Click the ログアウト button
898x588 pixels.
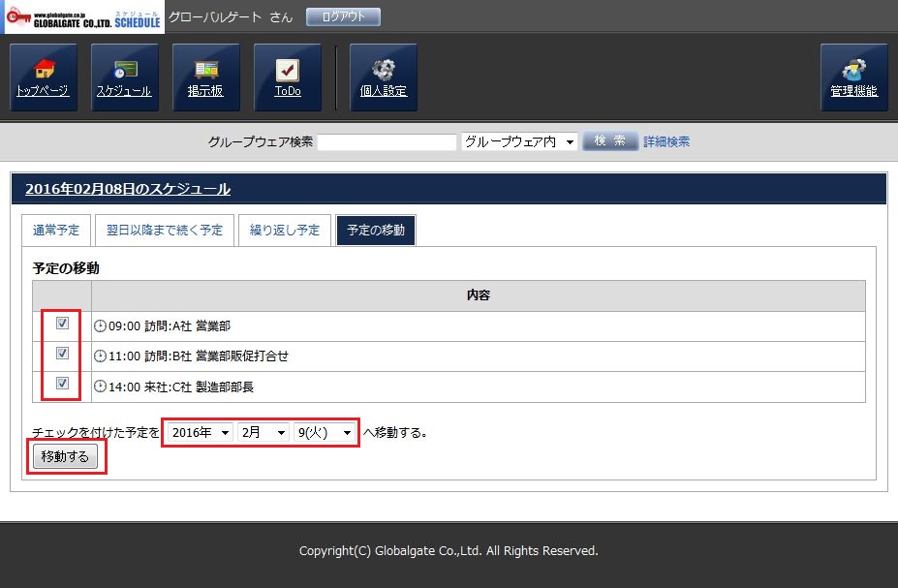[343, 17]
